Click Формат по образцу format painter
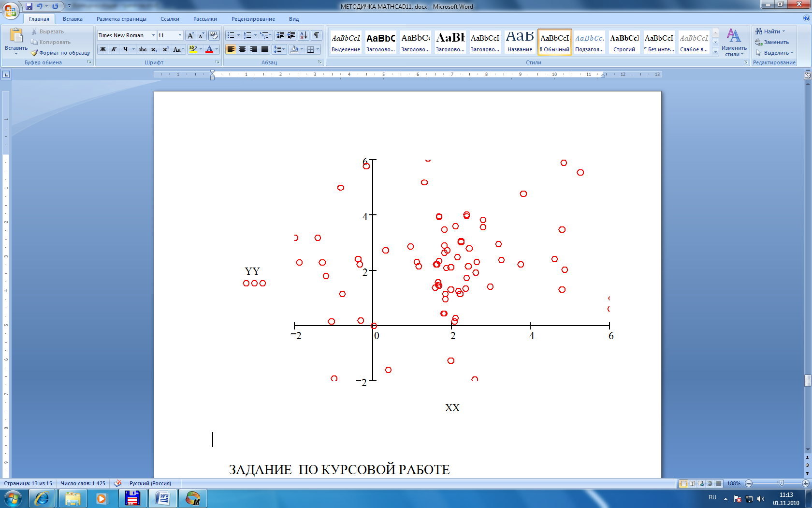The height and width of the screenshot is (508, 812). click(x=61, y=53)
